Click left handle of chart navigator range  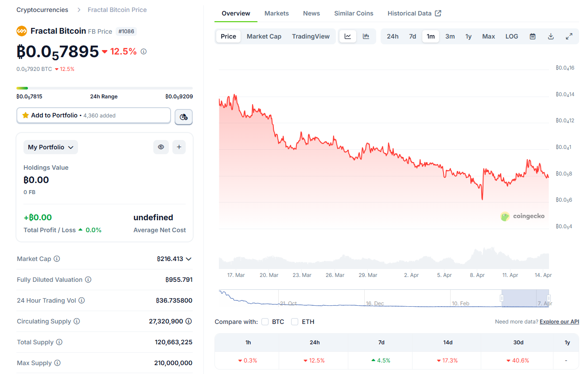point(502,298)
